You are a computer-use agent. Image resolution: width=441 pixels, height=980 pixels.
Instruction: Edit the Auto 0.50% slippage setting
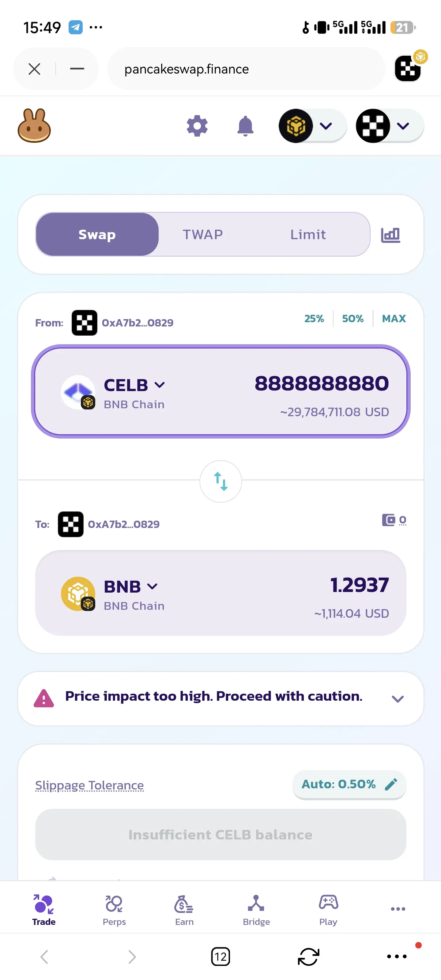click(x=349, y=784)
